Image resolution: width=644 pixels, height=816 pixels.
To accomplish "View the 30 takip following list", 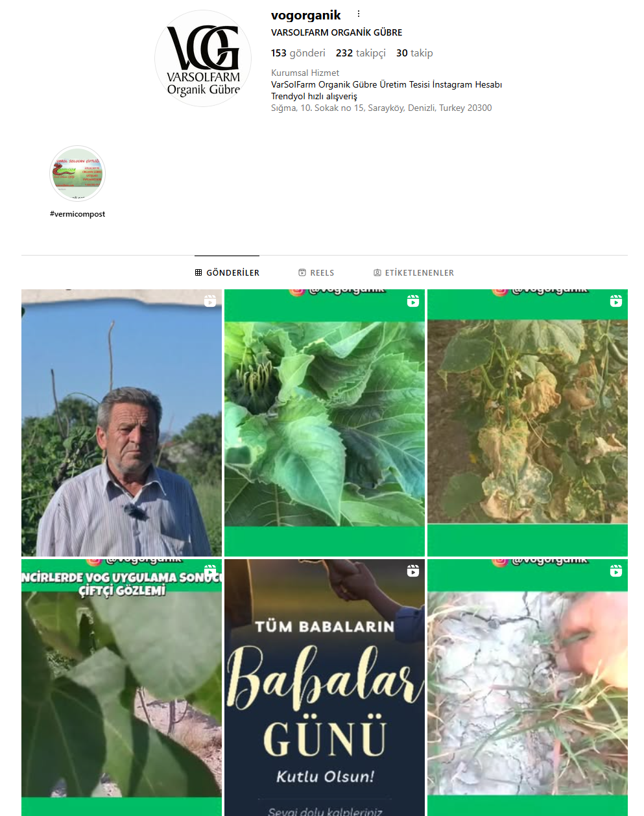I will 414,53.
